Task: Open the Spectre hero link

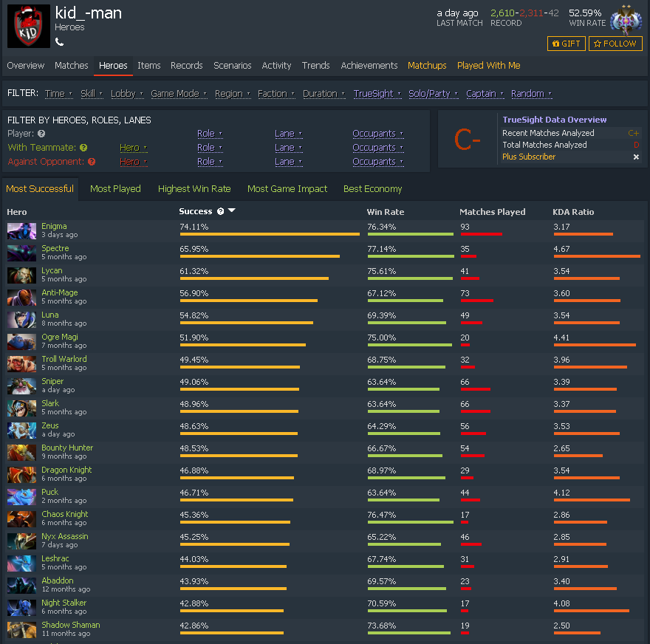Action: pyautogui.click(x=55, y=248)
